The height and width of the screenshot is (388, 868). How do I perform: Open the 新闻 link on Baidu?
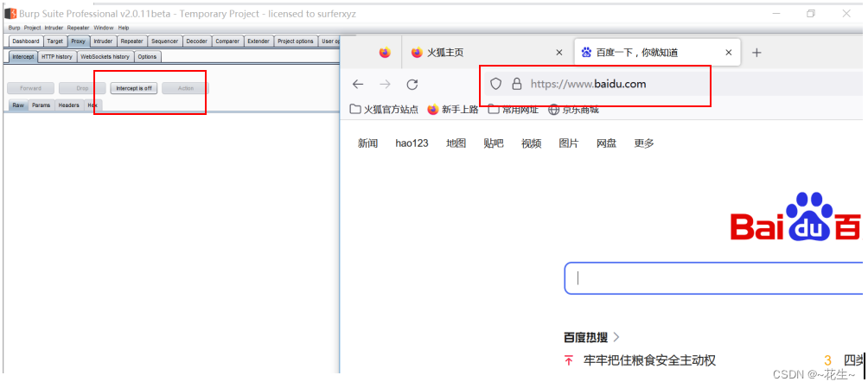coord(367,143)
